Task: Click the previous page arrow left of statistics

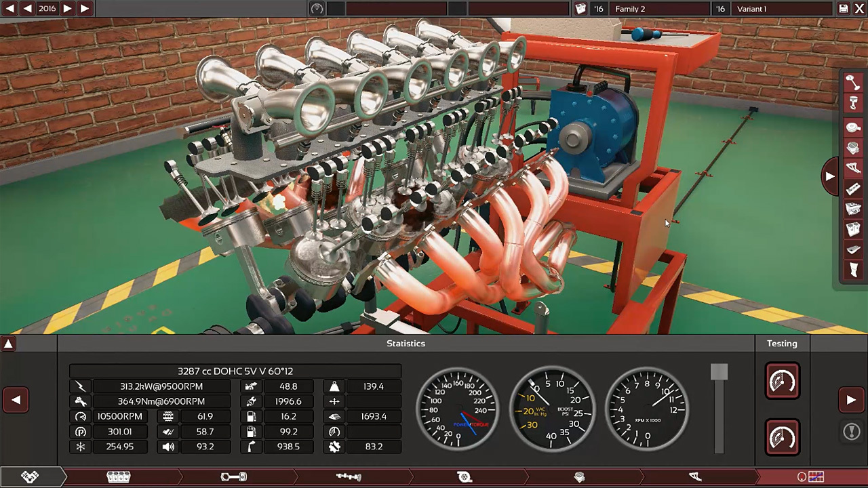Action: click(x=16, y=400)
